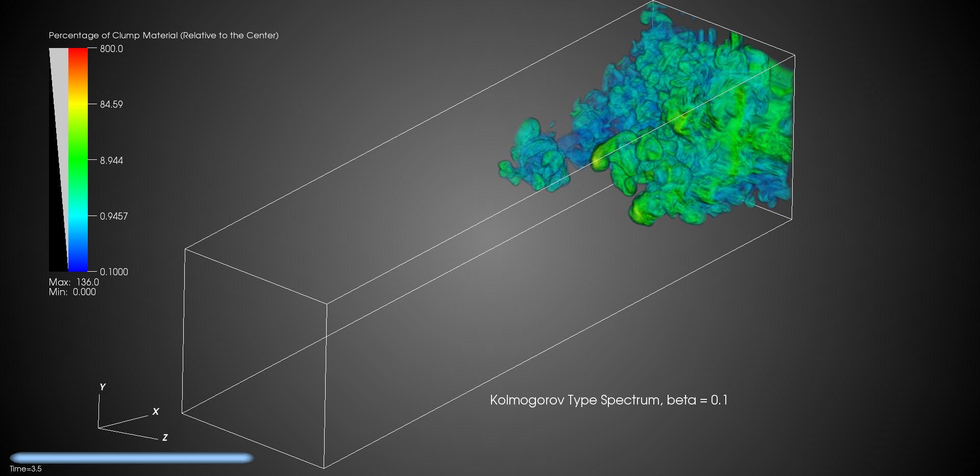Click the 'Kolmogorov Type Spectrum, beta = 0.1' annotation
This screenshot has height=476, width=980.
click(x=609, y=400)
